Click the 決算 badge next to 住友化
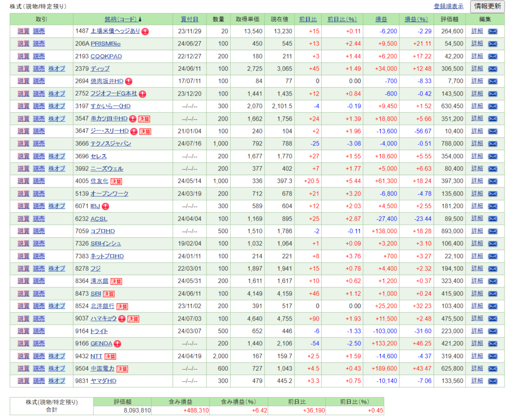 pos(116,181)
